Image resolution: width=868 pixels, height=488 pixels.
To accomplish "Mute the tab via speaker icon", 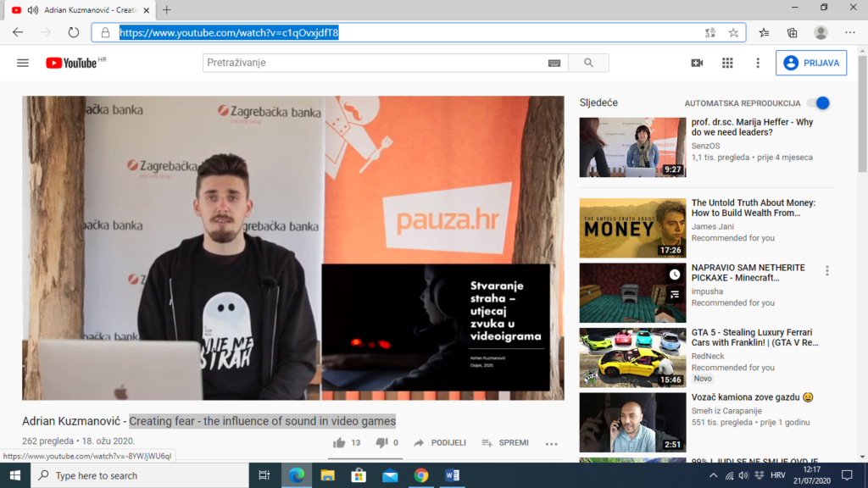I will [x=33, y=10].
